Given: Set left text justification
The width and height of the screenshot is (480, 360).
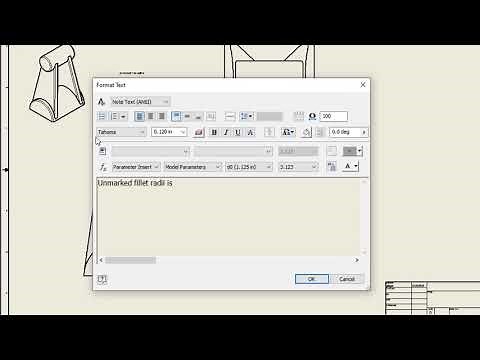Looking at the screenshot, I should [x=140, y=116].
